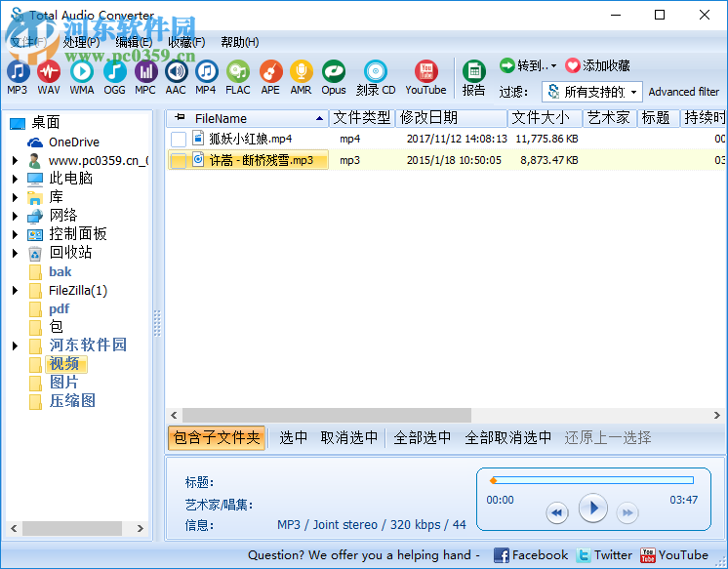Click the rewind playback button
Image resolution: width=728 pixels, height=569 pixels.
557,512
